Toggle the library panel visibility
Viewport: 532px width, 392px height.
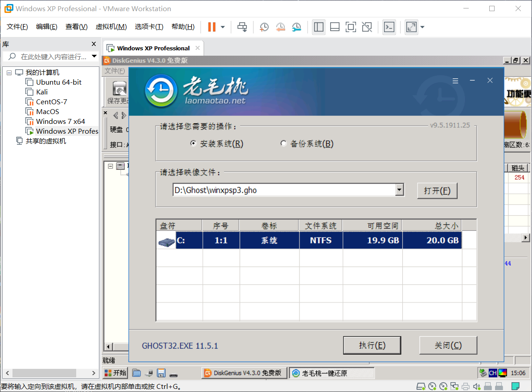point(319,27)
